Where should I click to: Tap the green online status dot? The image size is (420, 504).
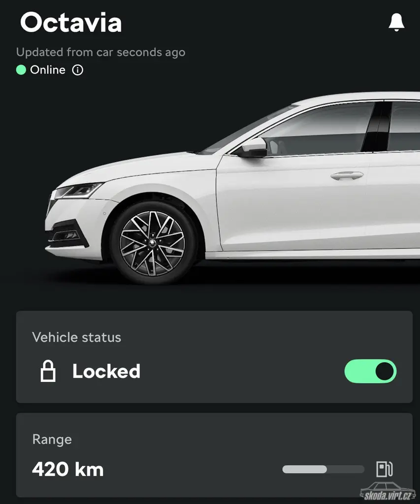click(x=21, y=70)
